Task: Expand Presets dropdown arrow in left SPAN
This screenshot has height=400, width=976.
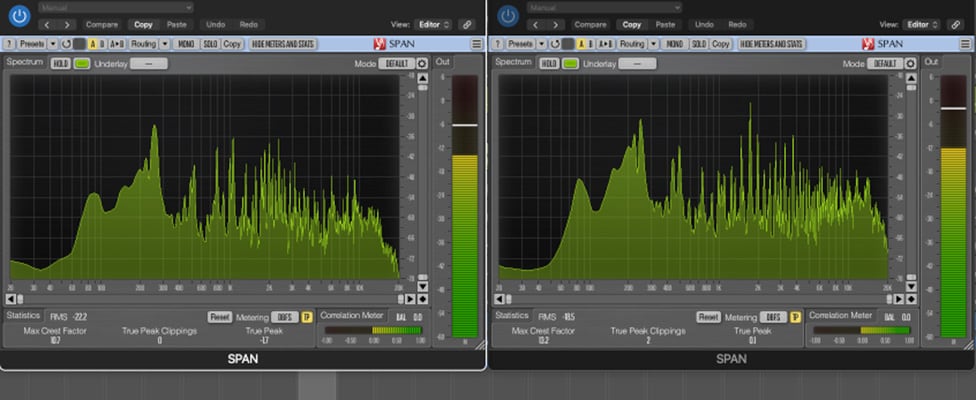Action: point(52,44)
